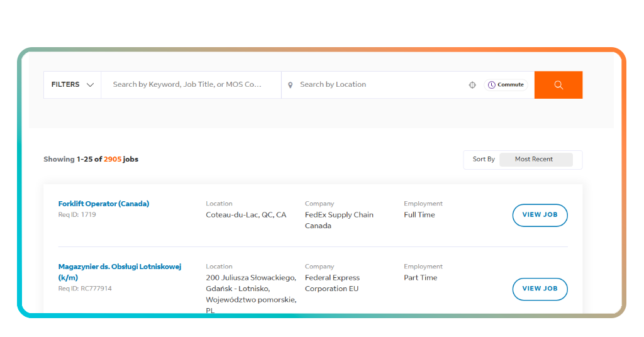Toggle the Commute option
The image size is (644, 337).
point(506,84)
